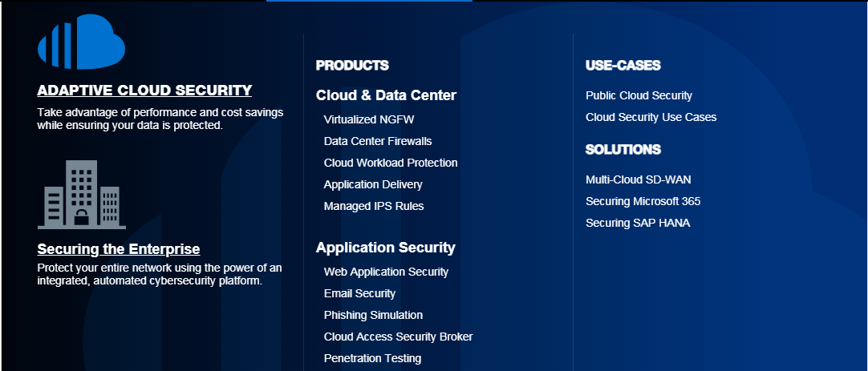868x371 pixels.
Task: Click the blue cloud security icon
Action: (81, 42)
